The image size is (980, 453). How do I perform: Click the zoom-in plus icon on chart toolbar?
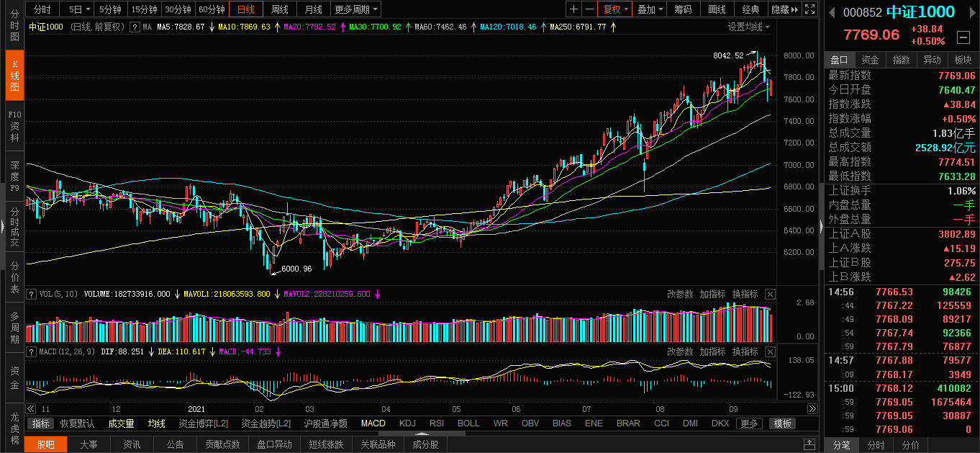pyautogui.click(x=573, y=9)
